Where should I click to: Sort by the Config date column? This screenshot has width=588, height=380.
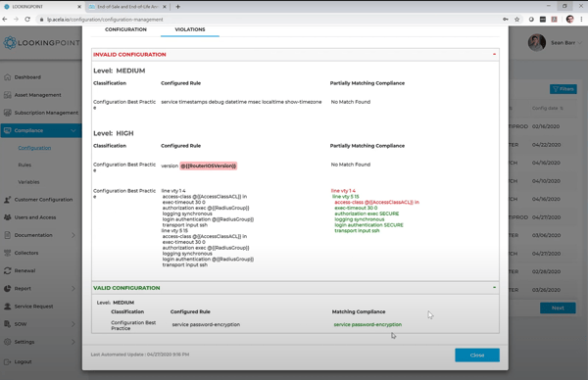pos(548,108)
